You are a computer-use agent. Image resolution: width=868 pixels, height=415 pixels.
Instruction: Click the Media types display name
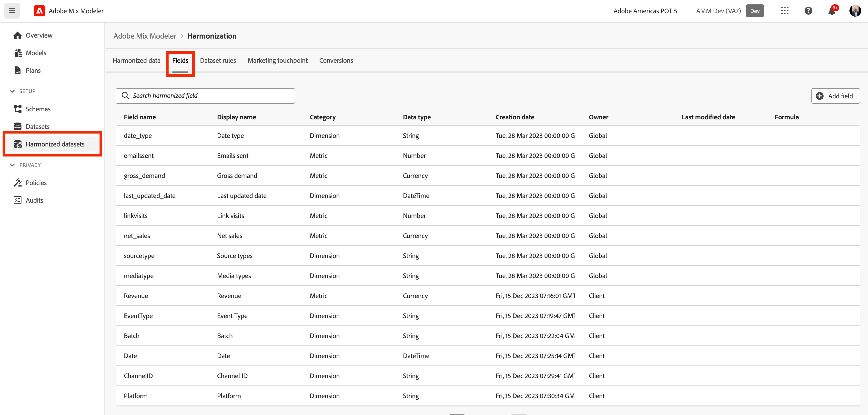tap(234, 276)
